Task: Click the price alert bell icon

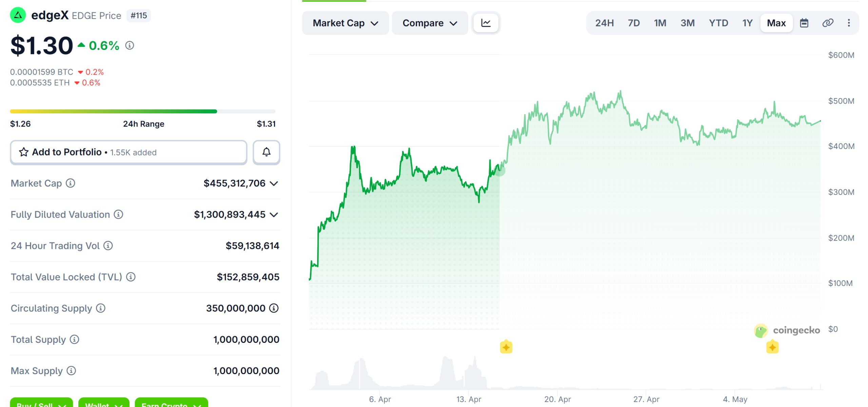Action: 267,152
